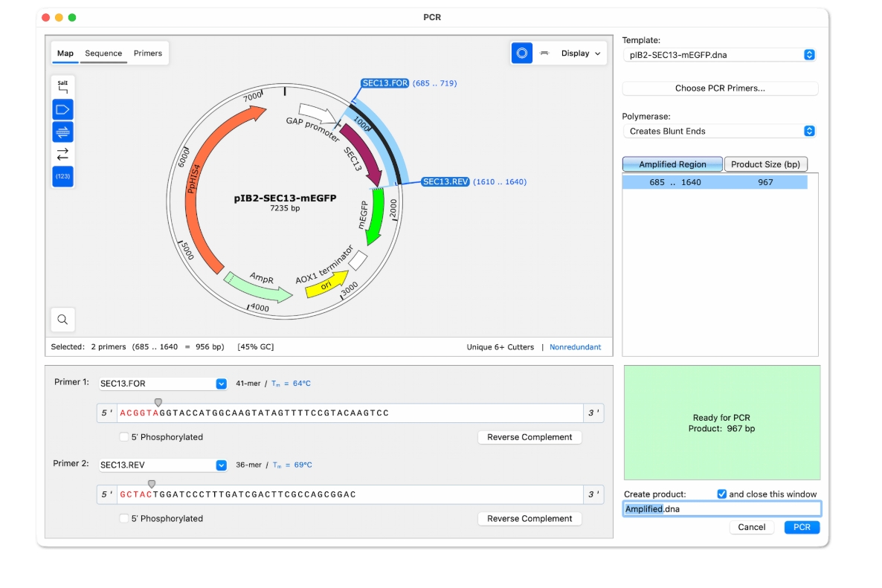Click the Amplified.dna product name field
The image size is (882, 588).
[x=721, y=509]
